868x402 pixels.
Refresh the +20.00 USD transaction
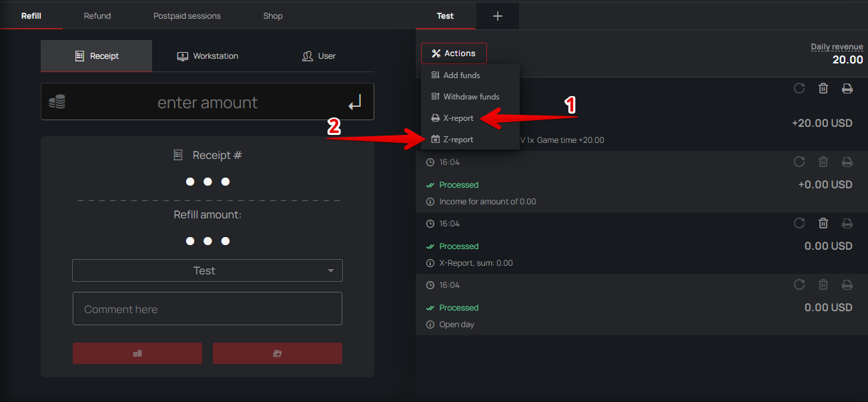click(799, 88)
